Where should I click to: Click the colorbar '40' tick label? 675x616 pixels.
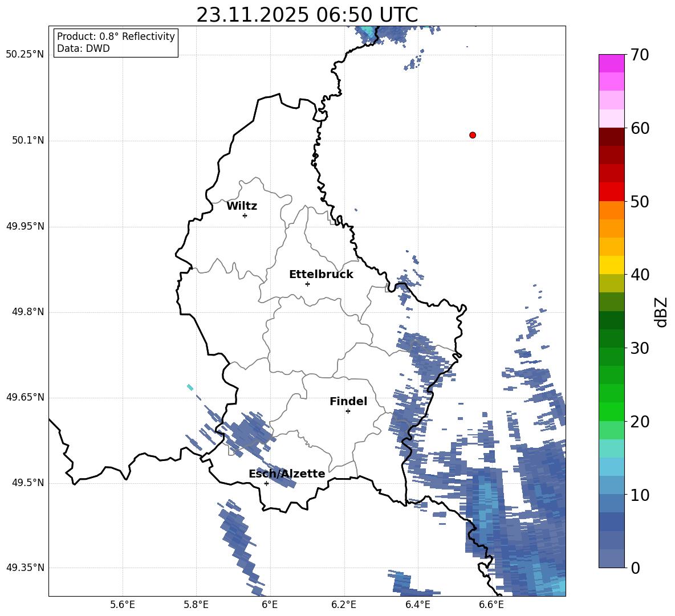pyautogui.click(x=640, y=275)
